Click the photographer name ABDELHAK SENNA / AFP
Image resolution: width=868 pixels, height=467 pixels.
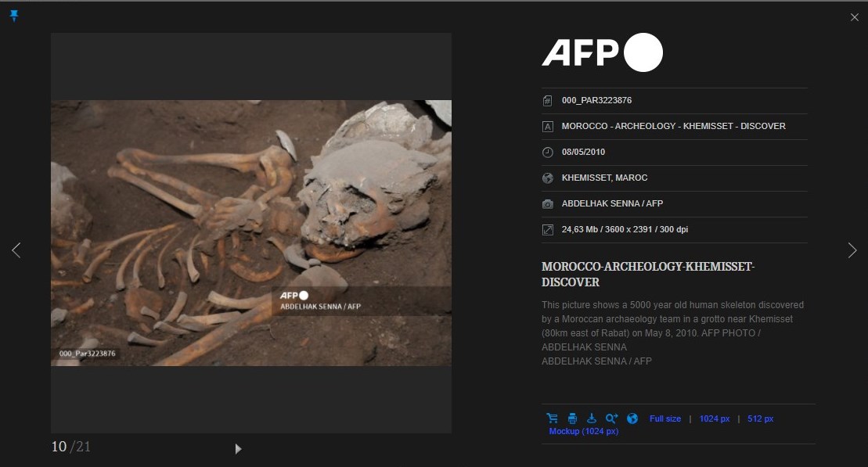coord(612,203)
